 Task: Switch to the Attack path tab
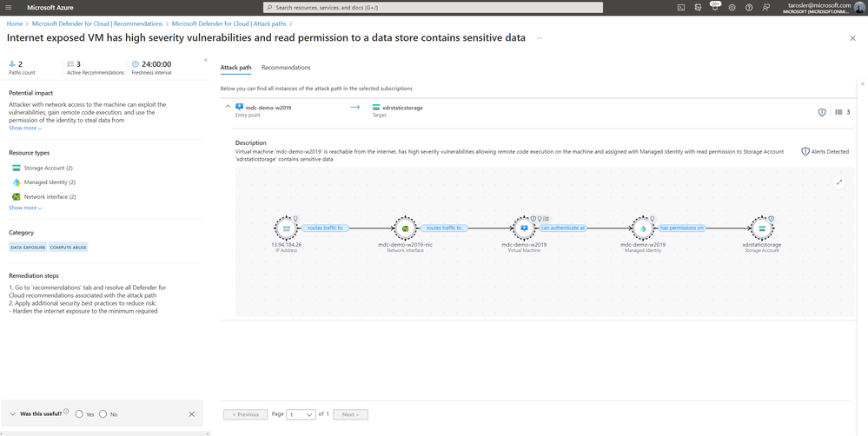point(235,68)
